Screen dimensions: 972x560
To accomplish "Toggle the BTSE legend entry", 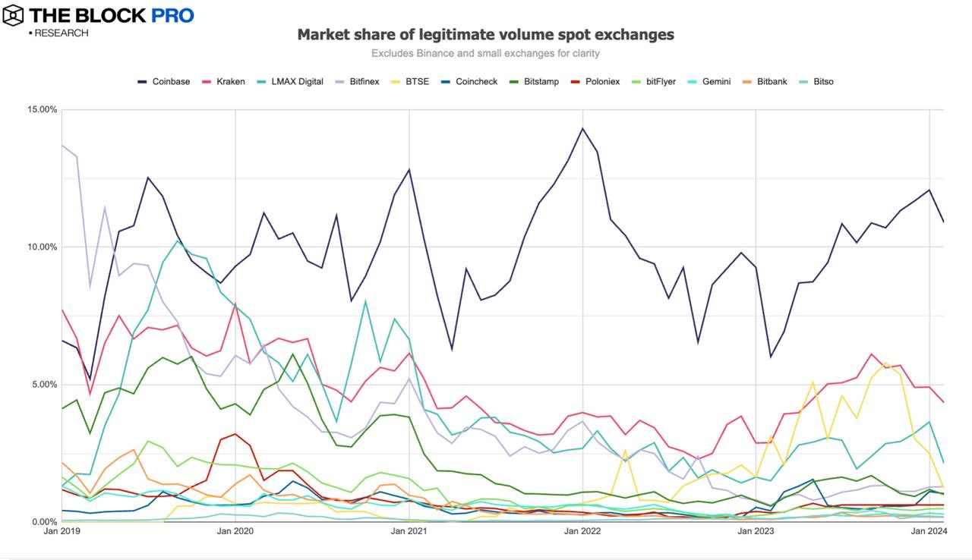I will click(x=408, y=81).
